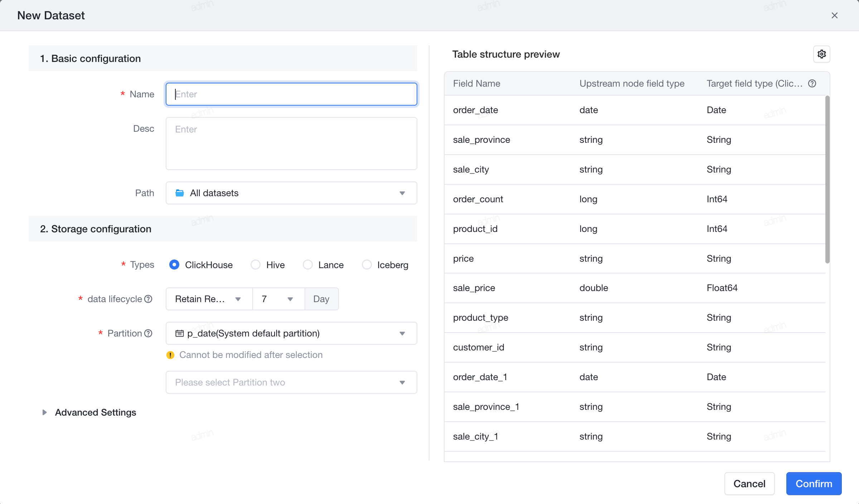
Task: Click help icon next to Partition label
Action: point(148,333)
